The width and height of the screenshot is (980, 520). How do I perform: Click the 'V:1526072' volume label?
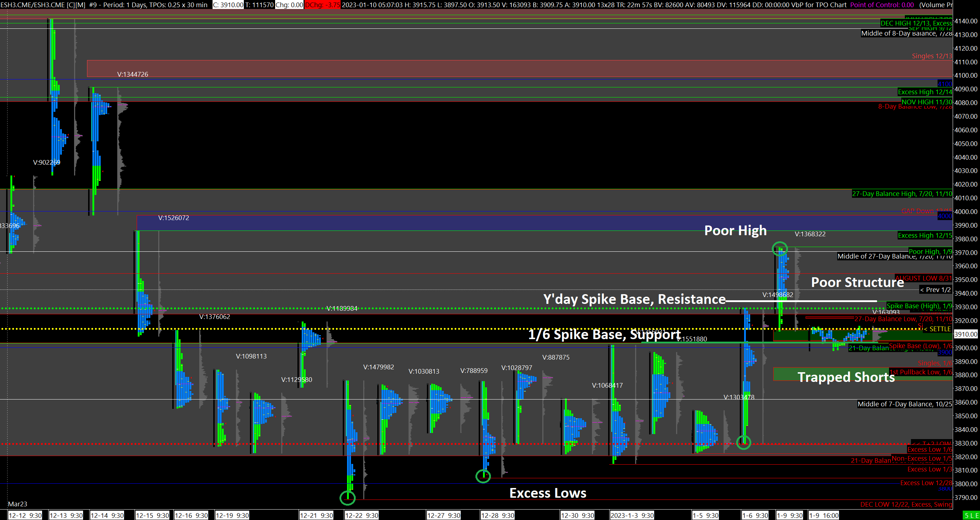click(x=173, y=218)
